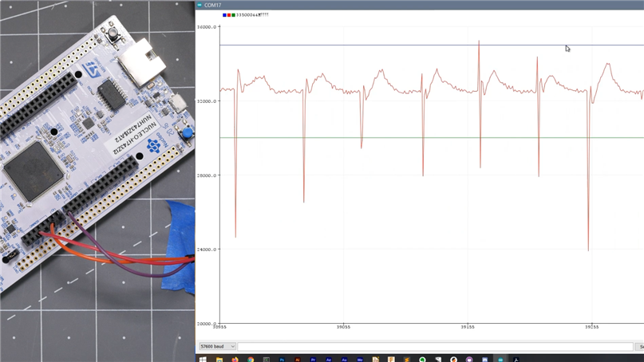Open Premiere Pro from the taskbar

click(313, 359)
